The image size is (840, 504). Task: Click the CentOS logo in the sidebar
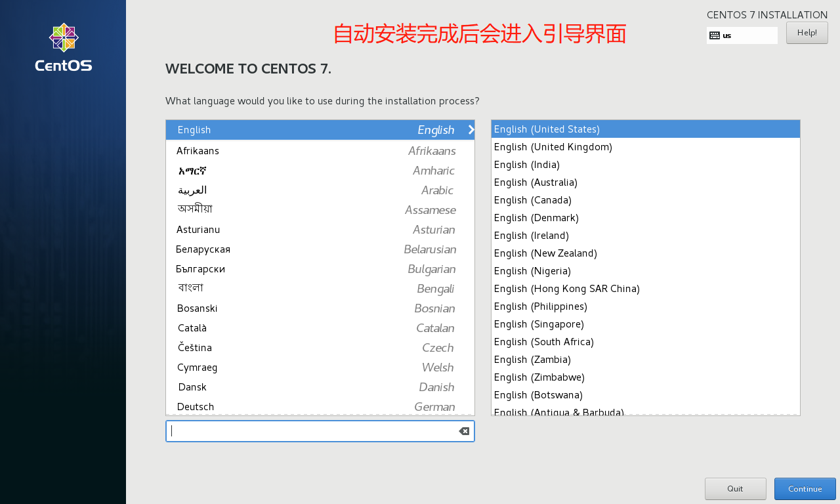(64, 47)
